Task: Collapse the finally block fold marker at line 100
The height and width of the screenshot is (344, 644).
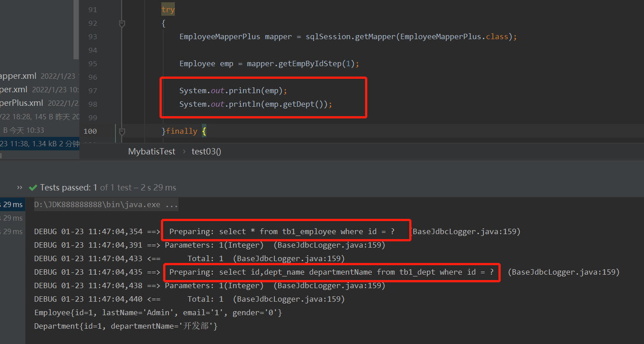Action: (122, 131)
